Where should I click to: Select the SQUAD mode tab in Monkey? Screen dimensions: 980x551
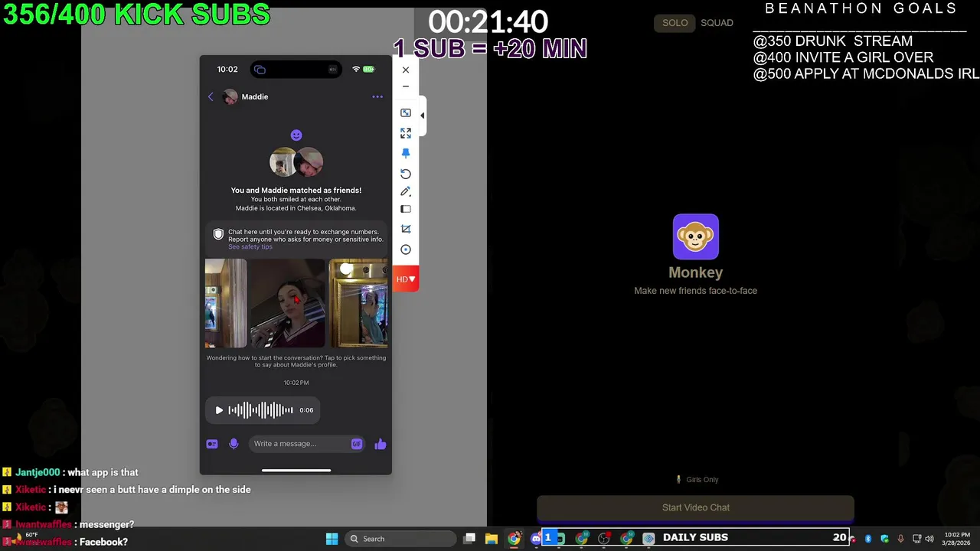717,23
